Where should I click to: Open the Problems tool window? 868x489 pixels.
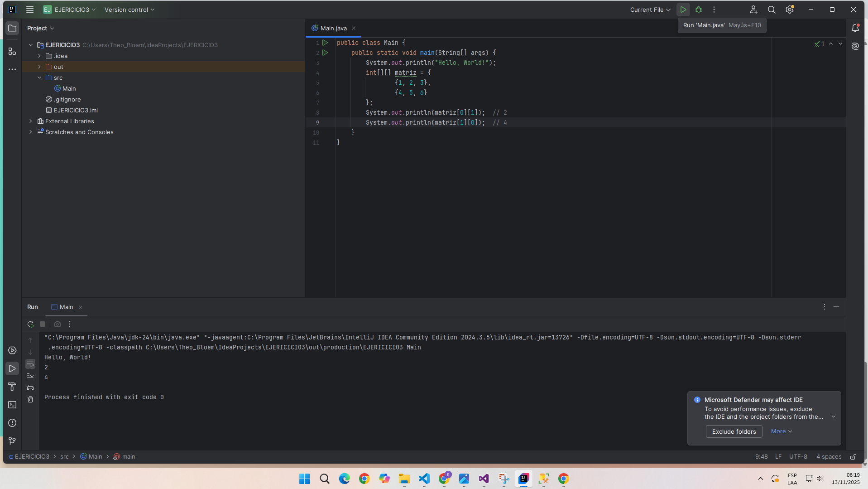12,423
